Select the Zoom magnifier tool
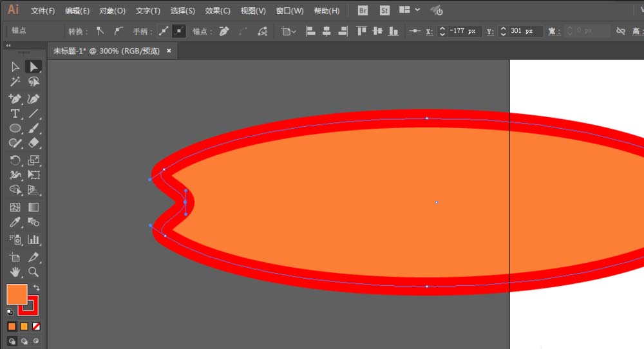The width and height of the screenshot is (644, 349). click(33, 272)
